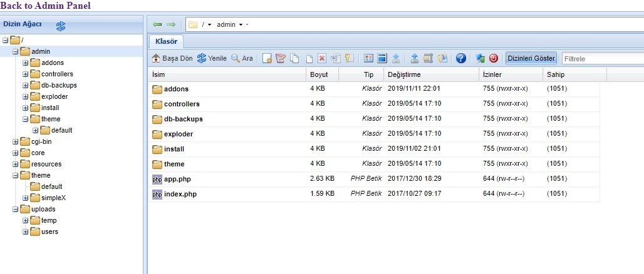Focus the Filtrele filter field
Image resolution: width=644 pixels, height=274 pixels.
click(603, 59)
